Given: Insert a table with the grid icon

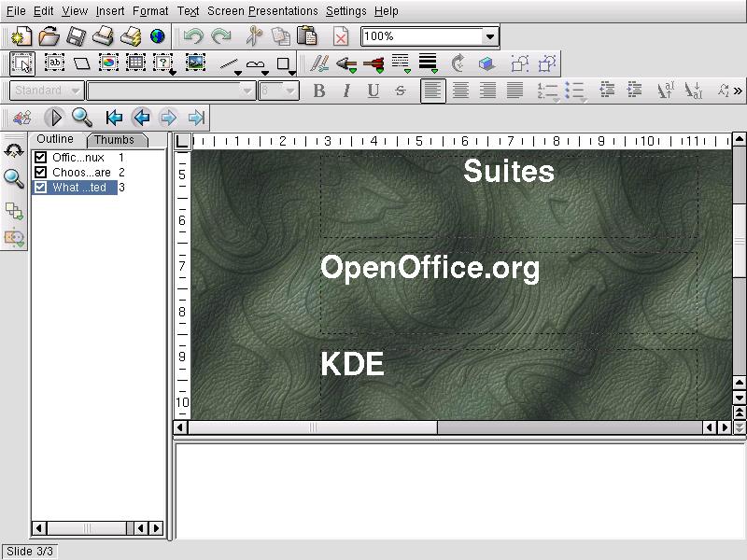Looking at the screenshot, I should tap(136, 63).
